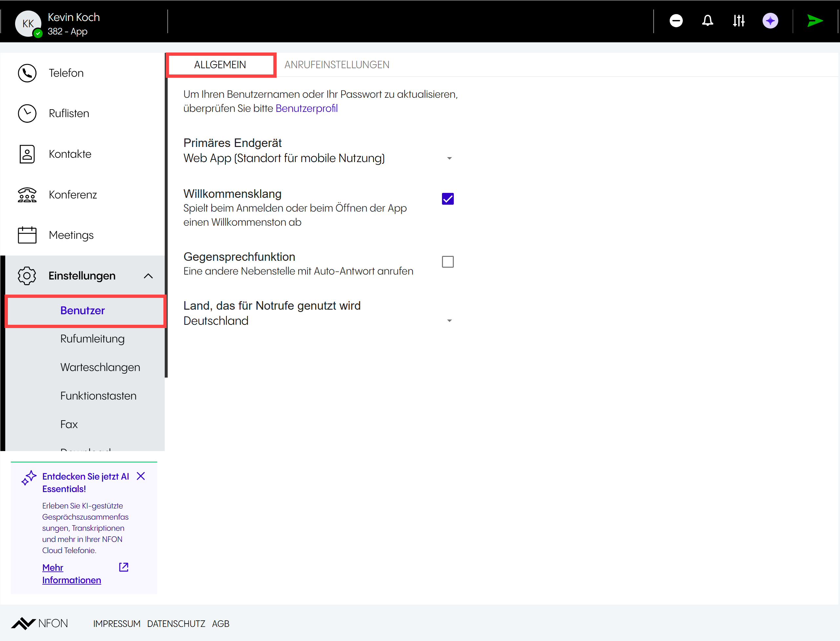This screenshot has width=840, height=641.
Task: Click the do-not-disturb status icon
Action: click(676, 21)
